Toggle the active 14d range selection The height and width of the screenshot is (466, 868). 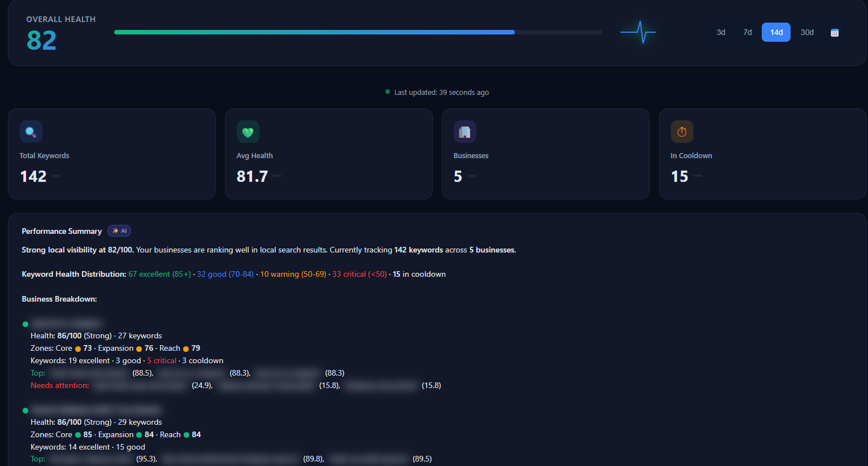coord(776,32)
